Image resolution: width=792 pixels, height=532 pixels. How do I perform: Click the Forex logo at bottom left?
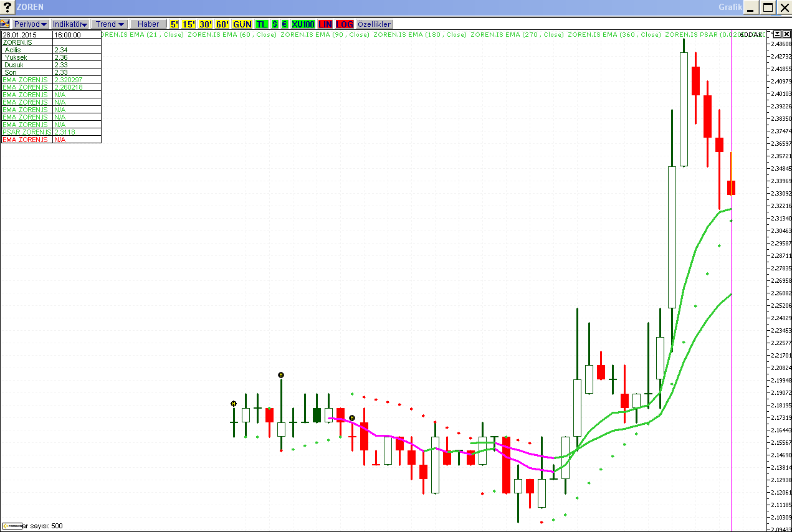[x=12, y=526]
